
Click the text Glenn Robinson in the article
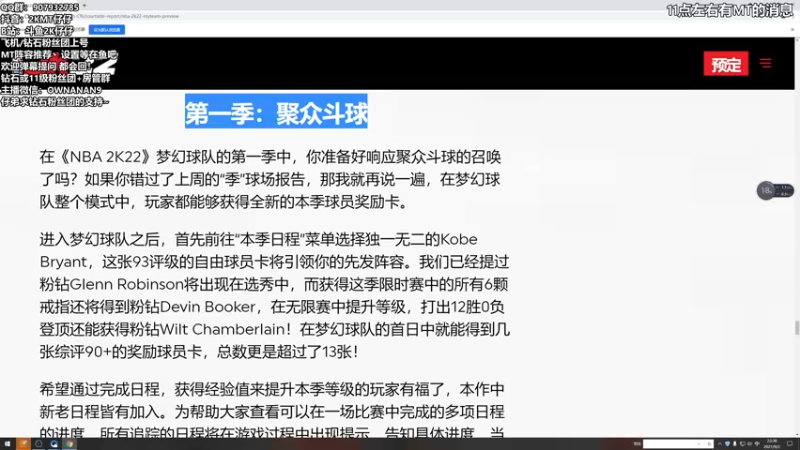[126, 284]
